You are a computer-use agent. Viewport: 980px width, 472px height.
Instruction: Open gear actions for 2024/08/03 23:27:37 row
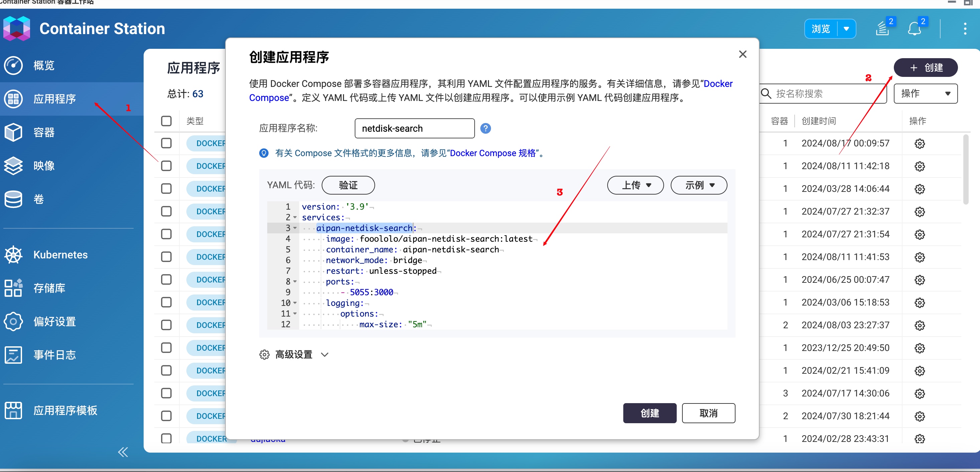click(x=920, y=326)
